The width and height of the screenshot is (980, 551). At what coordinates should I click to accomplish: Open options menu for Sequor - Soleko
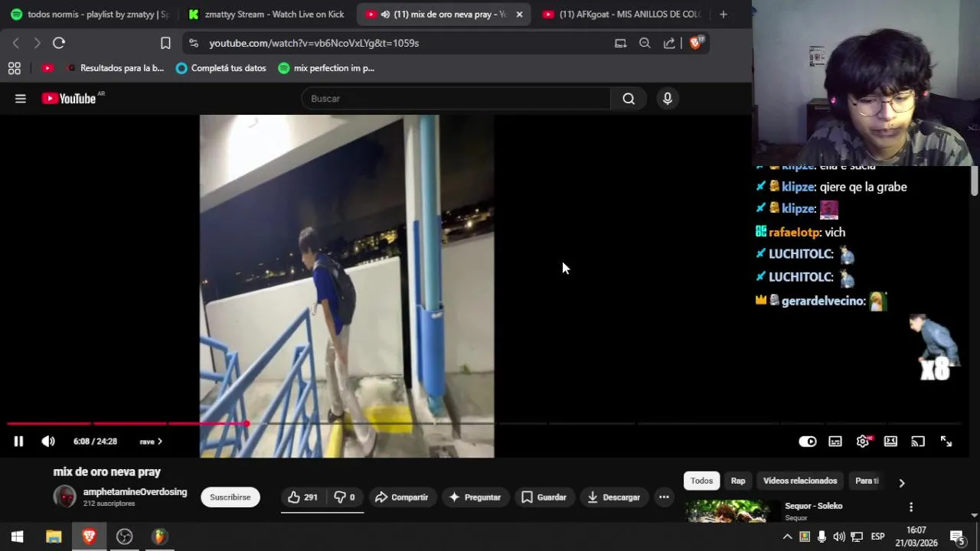click(911, 507)
